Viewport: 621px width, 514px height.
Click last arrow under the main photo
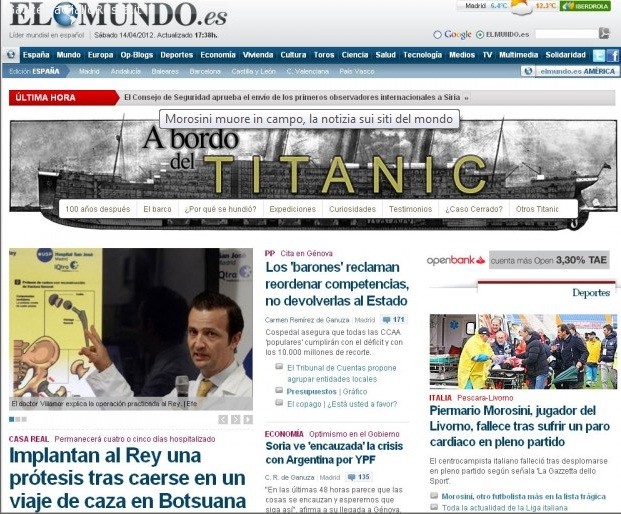248,419
